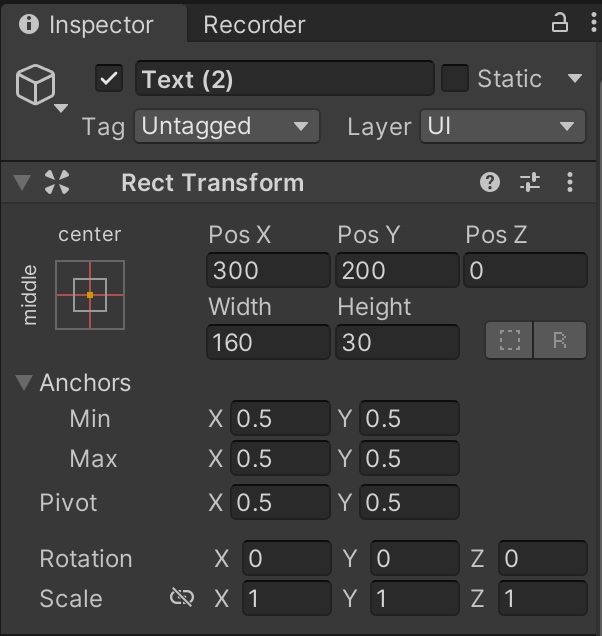Click the Inspector lock icon
Screen dimensions: 602x636
[x=560, y=23]
